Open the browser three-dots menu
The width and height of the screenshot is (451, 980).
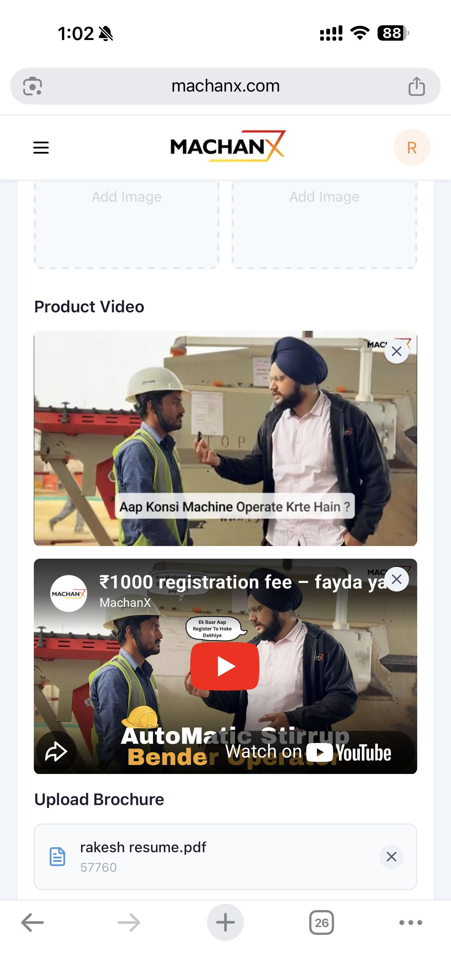point(411,923)
